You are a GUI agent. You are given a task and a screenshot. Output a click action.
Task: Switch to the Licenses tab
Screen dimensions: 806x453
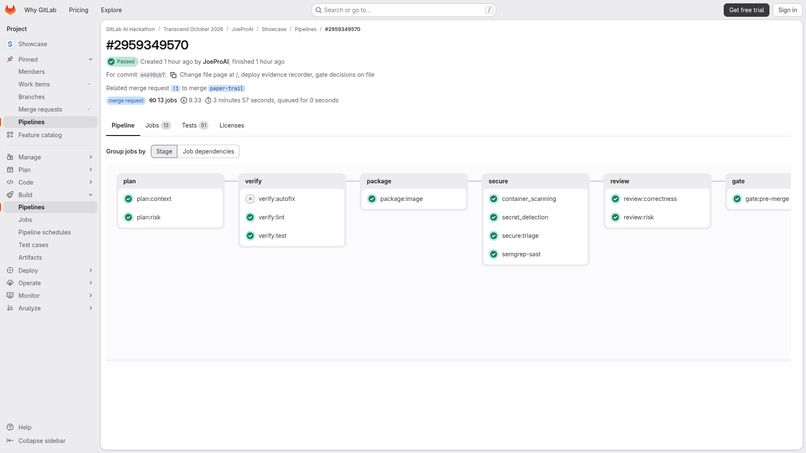tap(232, 125)
